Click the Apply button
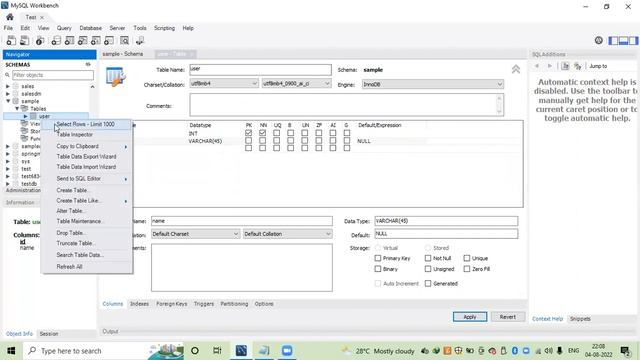 470,317
